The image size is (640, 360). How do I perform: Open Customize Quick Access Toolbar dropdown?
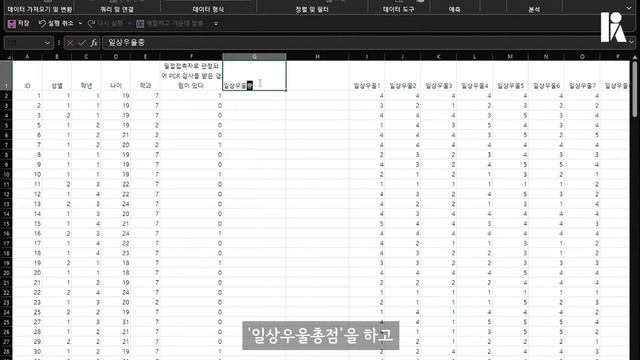click(216, 24)
